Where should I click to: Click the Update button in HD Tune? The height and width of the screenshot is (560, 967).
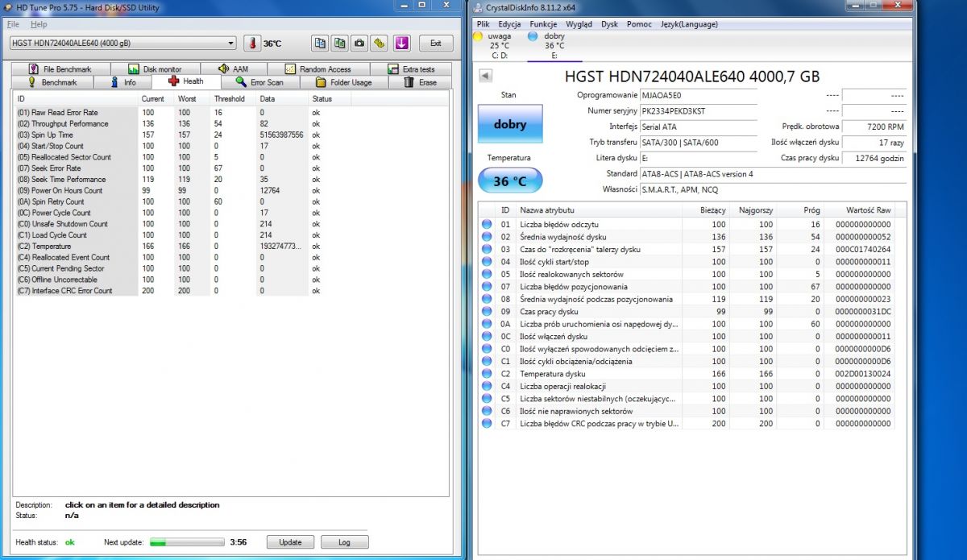290,542
